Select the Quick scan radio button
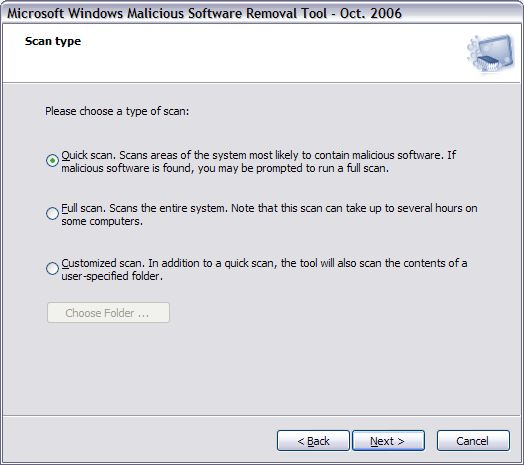Image resolution: width=524 pixels, height=465 pixels. (52, 160)
